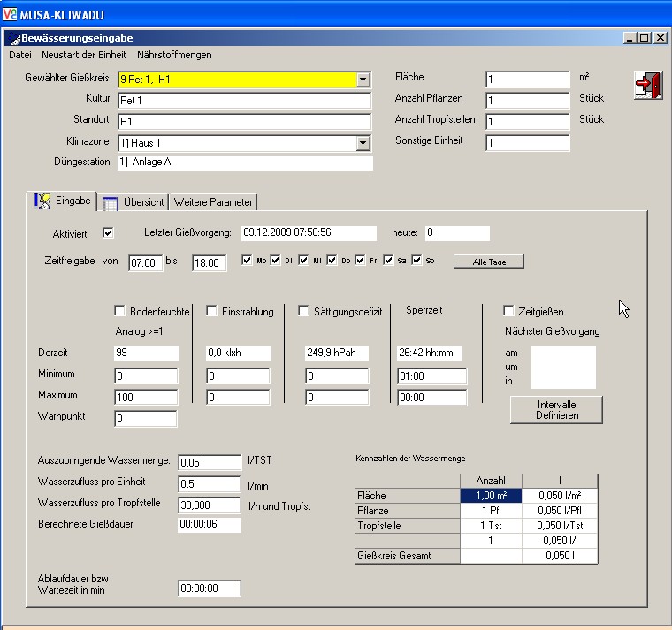The image size is (672, 630).
Task: Click the Intervalle Definieren button
Action: point(556,410)
